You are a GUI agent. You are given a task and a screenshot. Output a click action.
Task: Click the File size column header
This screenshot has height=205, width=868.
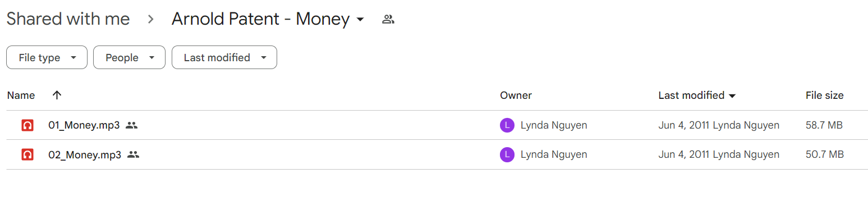(824, 95)
